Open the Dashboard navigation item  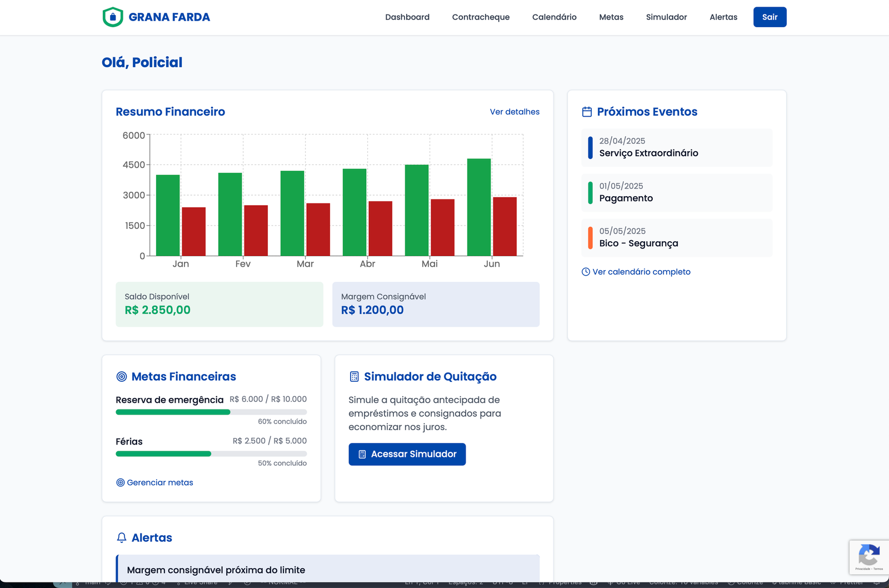[x=407, y=17]
